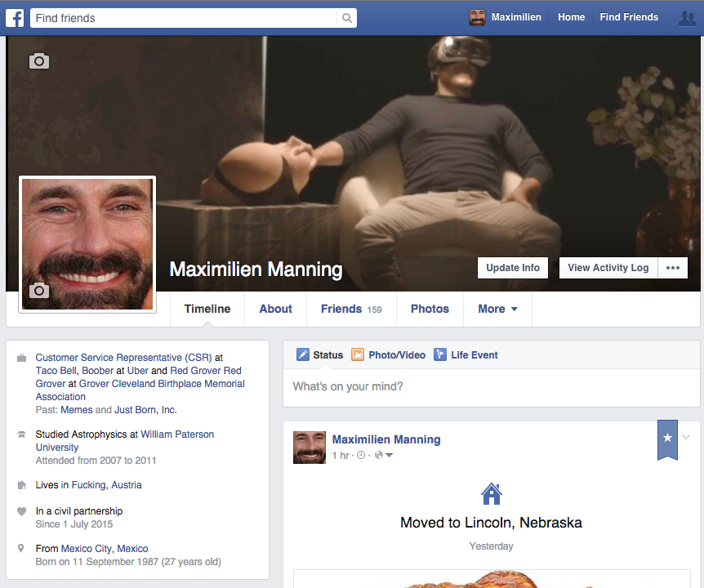This screenshot has width=704, height=588.
Task: Click the Update Info button
Action: (x=513, y=268)
